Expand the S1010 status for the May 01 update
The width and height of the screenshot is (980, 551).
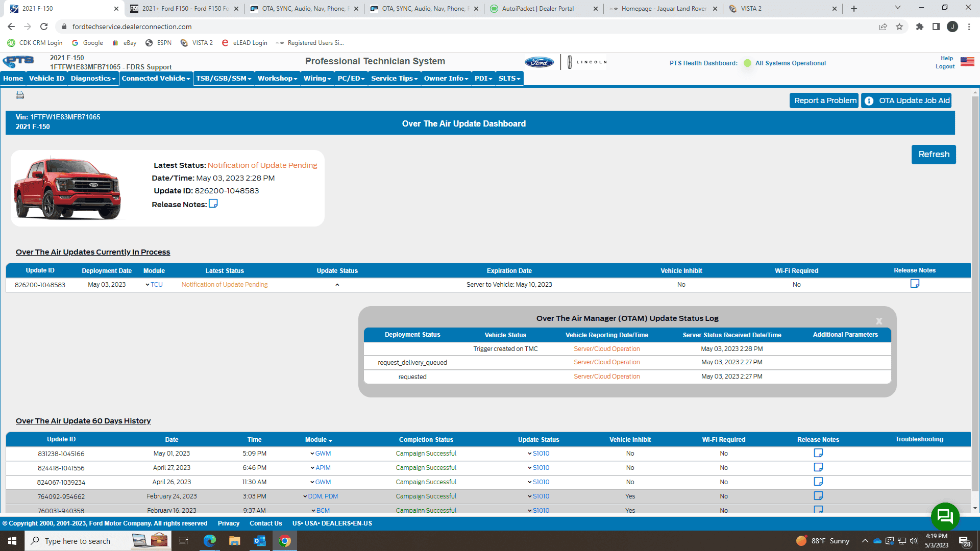pos(538,454)
